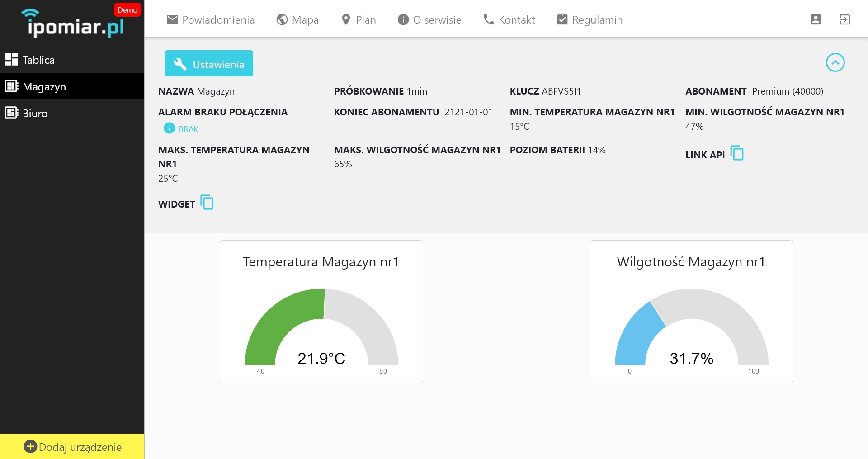Click the plus icon beside Dodaj urządzenie

point(30,446)
